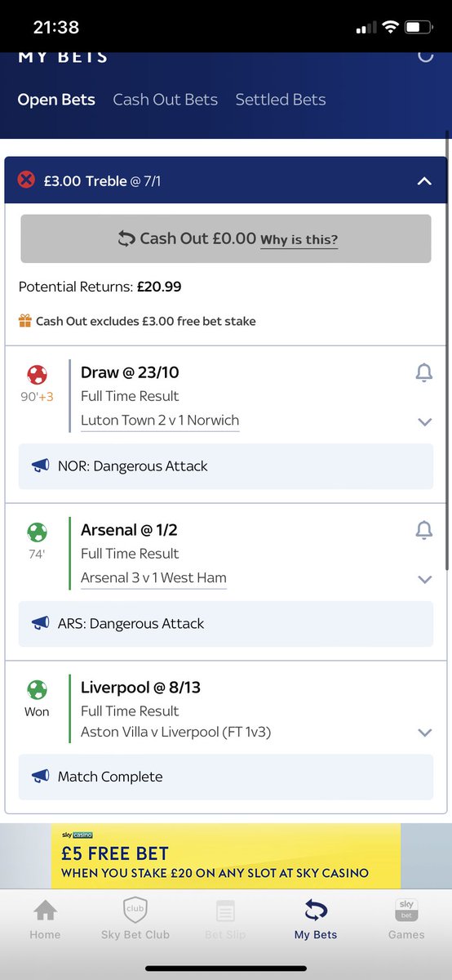Toggle notification bell for Luton Town draw
452x980 pixels.
(x=424, y=373)
